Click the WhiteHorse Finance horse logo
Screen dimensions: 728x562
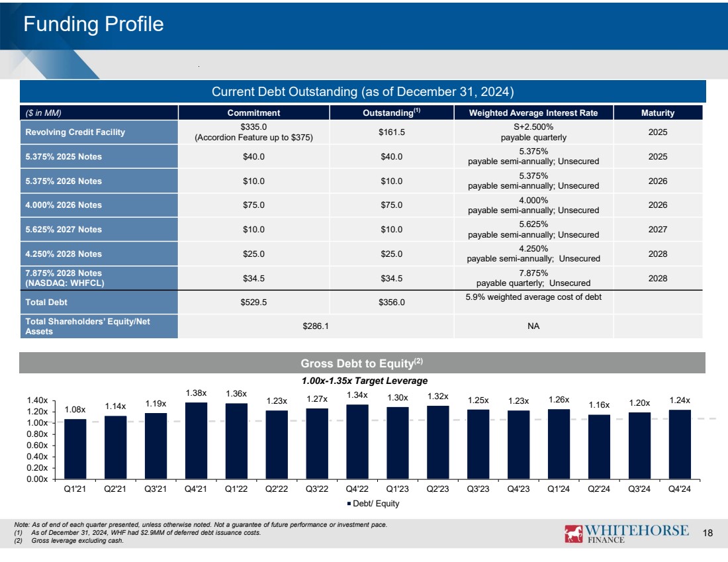[573, 534]
